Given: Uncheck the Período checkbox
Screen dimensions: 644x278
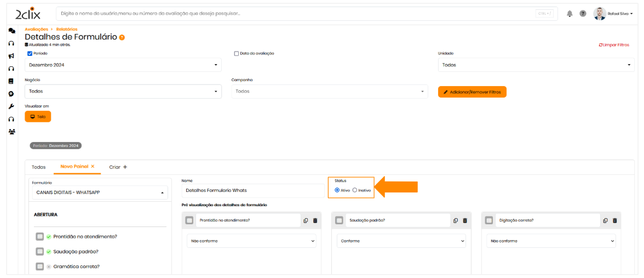Looking at the screenshot, I should point(30,53).
